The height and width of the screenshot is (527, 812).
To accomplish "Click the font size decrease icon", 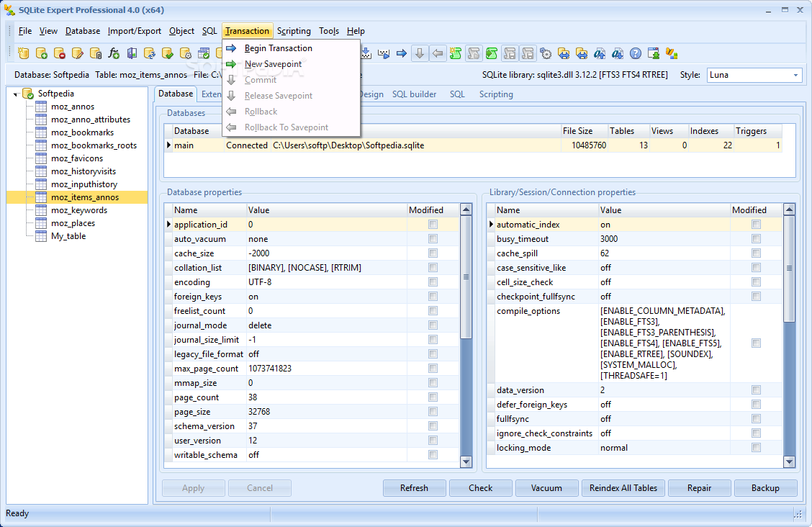I will [x=618, y=53].
